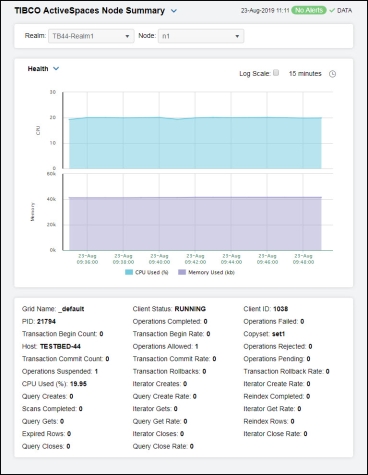Click the TIBCO ActiveSpaces Node Summary title
The height and width of the screenshot is (475, 368).
(90, 11)
